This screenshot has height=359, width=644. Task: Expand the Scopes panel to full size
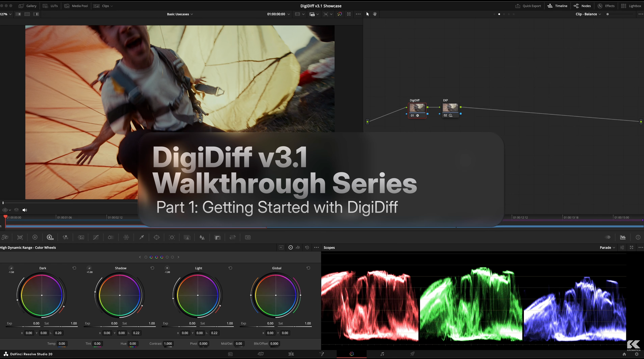632,248
